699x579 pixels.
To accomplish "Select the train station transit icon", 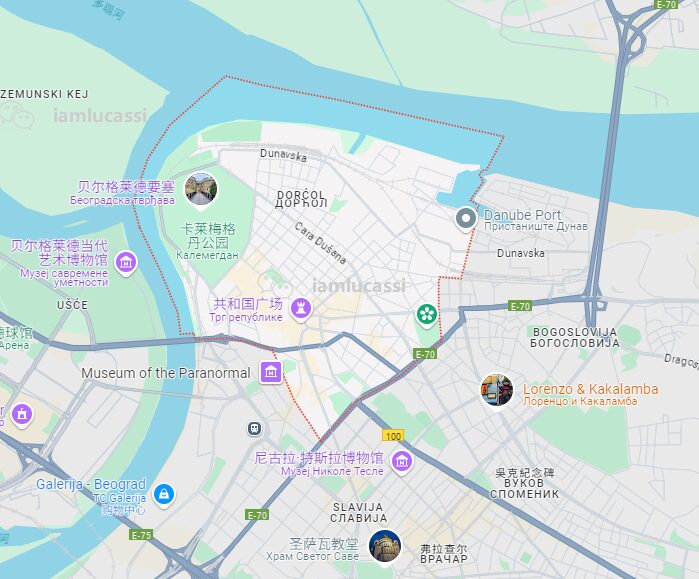I will click(254, 429).
